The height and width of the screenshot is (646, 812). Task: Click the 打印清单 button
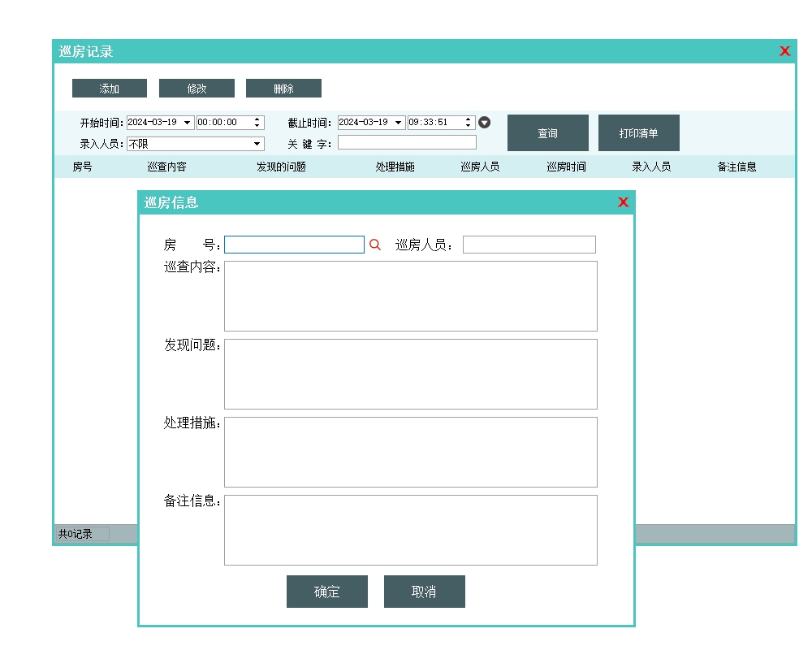(x=638, y=133)
